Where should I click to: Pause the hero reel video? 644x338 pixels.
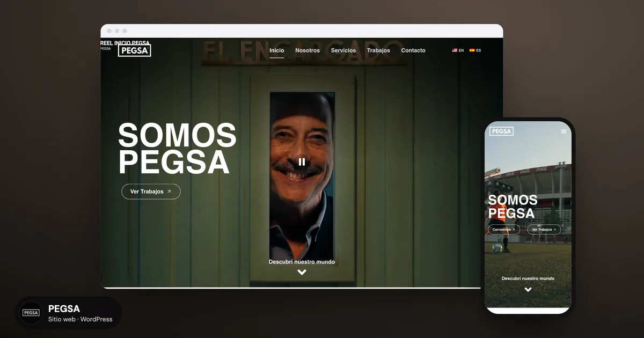tap(302, 161)
